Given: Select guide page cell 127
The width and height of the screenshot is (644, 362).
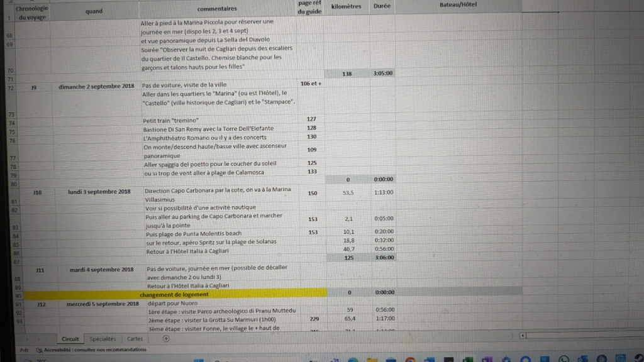Looking at the screenshot, I should (x=311, y=119).
